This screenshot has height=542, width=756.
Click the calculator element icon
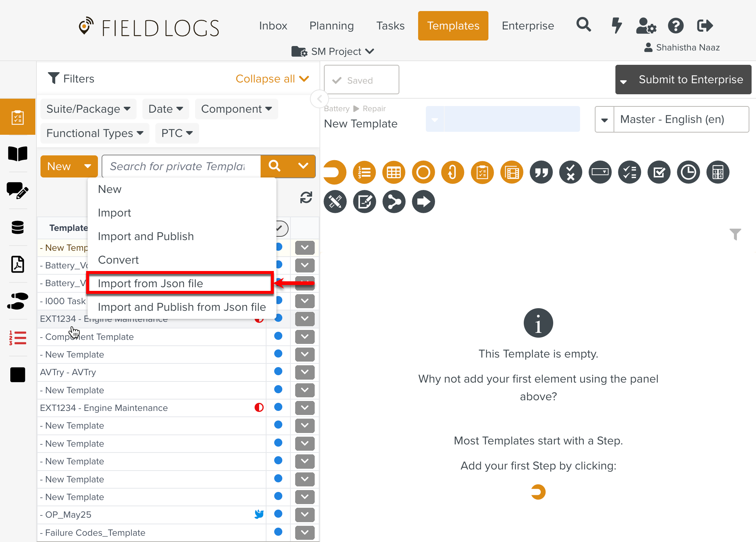click(x=718, y=172)
